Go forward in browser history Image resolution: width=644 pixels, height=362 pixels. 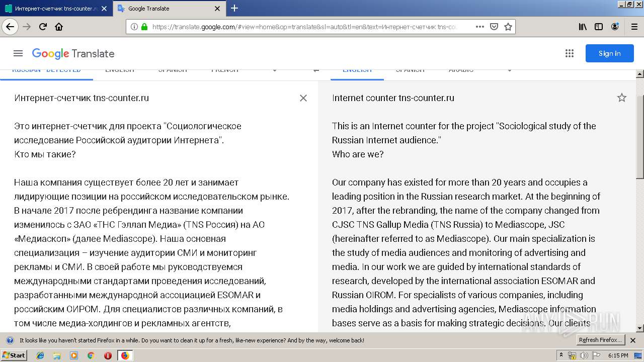27,27
